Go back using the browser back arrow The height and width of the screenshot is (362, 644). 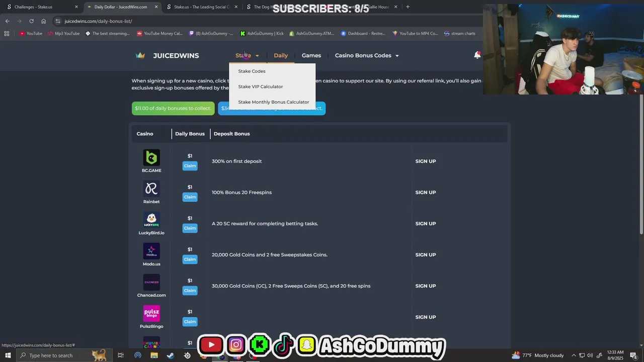7,21
